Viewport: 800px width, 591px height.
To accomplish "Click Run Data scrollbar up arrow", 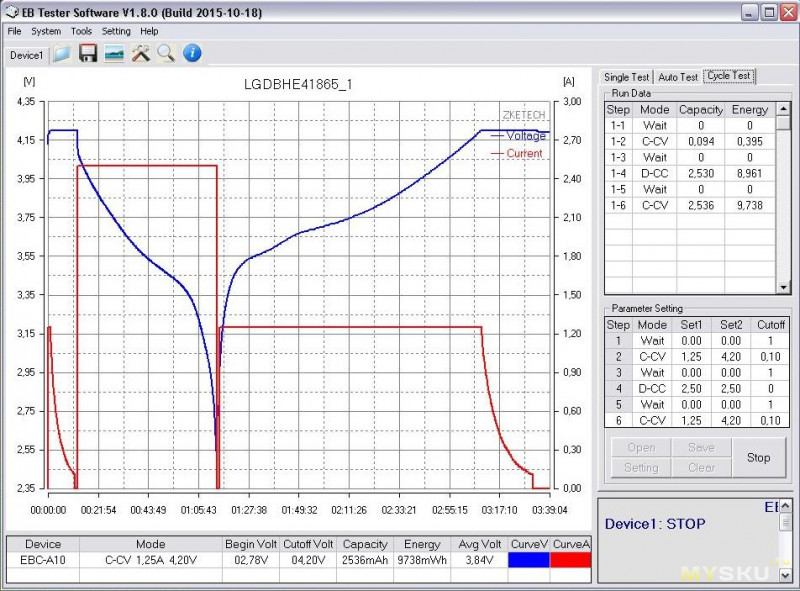I will point(783,108).
